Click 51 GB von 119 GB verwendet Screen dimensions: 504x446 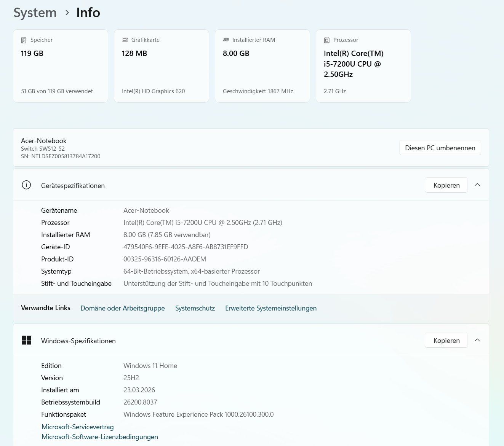[57, 91]
